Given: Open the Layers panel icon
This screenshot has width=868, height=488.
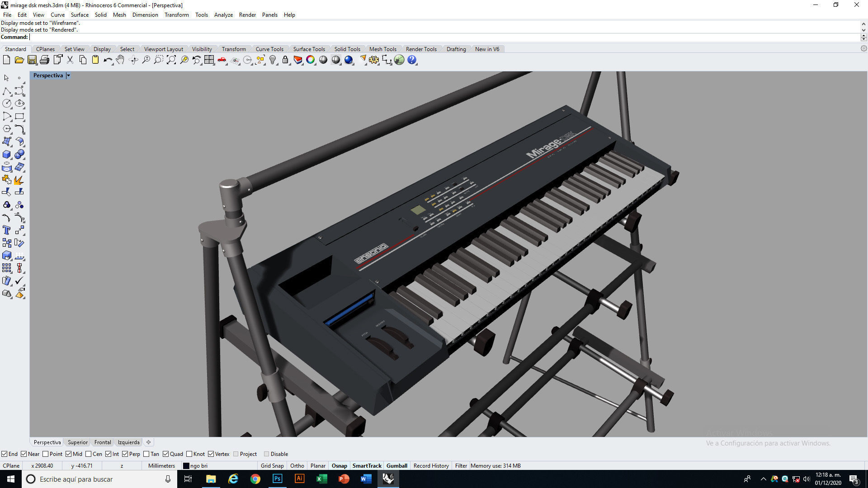Looking at the screenshot, I should [298, 60].
